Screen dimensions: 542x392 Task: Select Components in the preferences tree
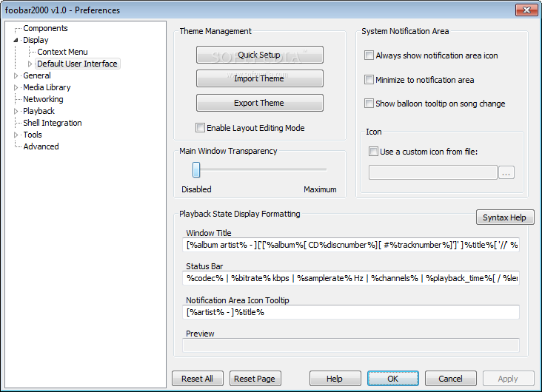coord(45,28)
